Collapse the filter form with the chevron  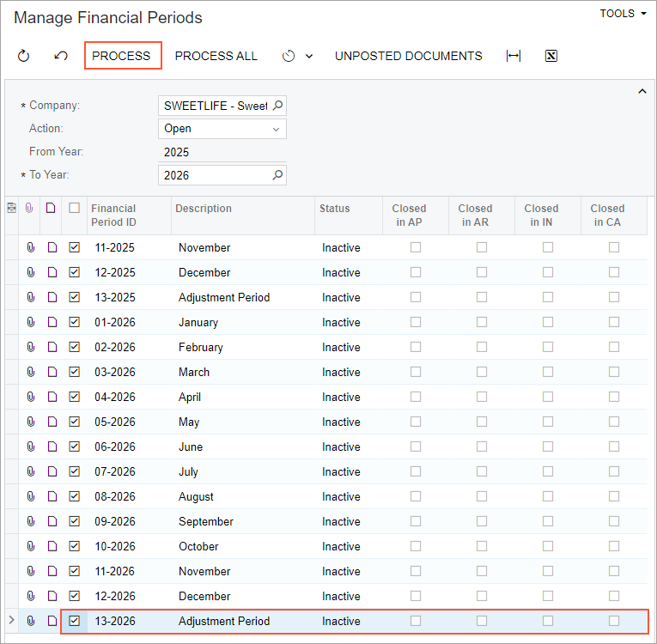point(642,91)
